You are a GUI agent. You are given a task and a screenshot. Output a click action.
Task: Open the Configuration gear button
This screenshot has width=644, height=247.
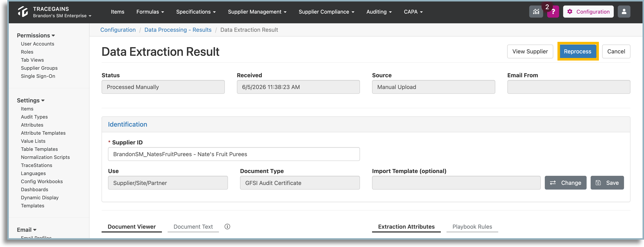click(588, 12)
